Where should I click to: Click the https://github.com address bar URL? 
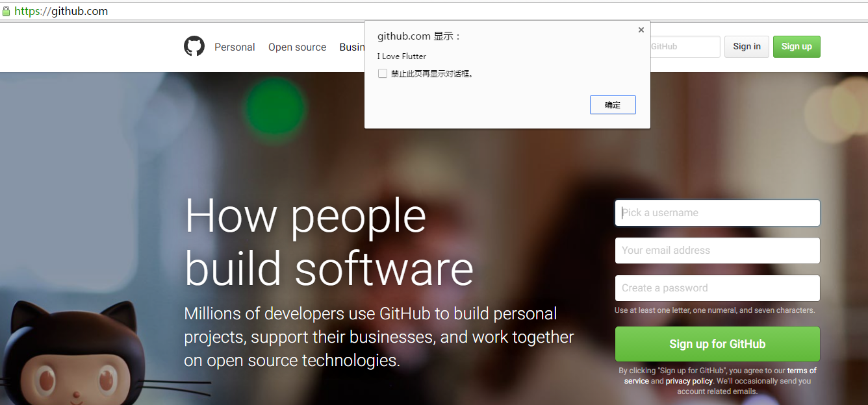(61, 11)
